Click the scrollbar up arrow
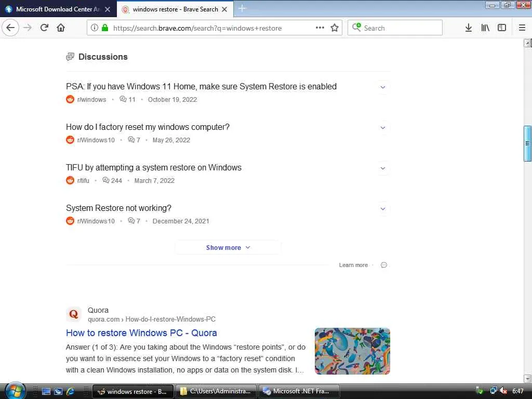The width and height of the screenshot is (532, 399). [x=527, y=43]
